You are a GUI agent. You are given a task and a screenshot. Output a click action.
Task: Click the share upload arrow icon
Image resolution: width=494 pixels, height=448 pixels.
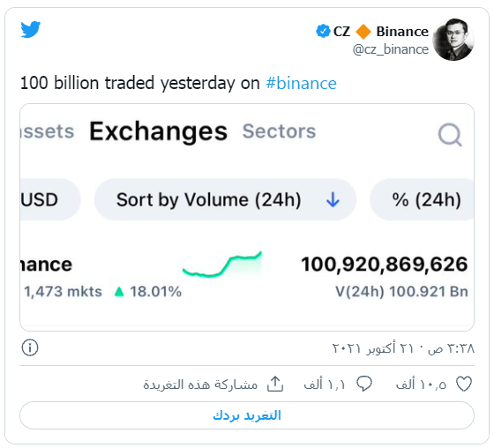[x=275, y=384]
